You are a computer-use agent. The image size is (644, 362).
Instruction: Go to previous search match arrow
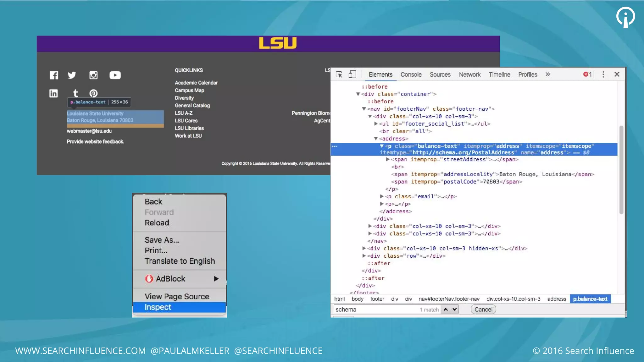[x=446, y=310]
